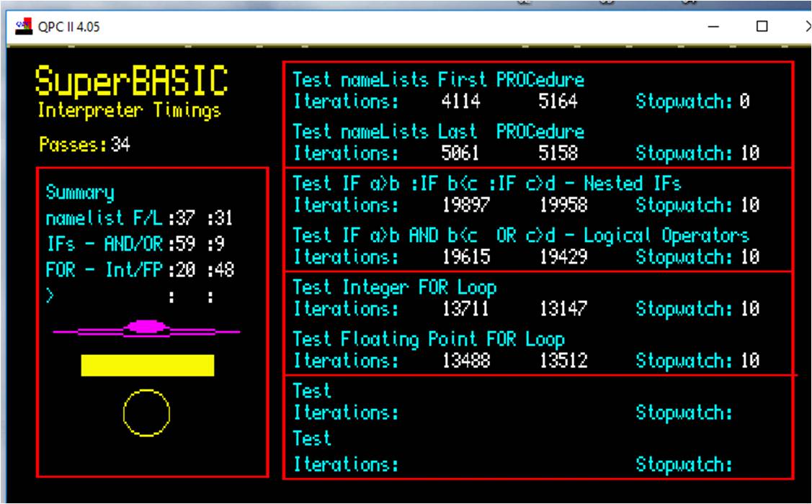Click Stopwatch in Logical Operators row
This screenshot has width=812, height=504.
point(697,256)
